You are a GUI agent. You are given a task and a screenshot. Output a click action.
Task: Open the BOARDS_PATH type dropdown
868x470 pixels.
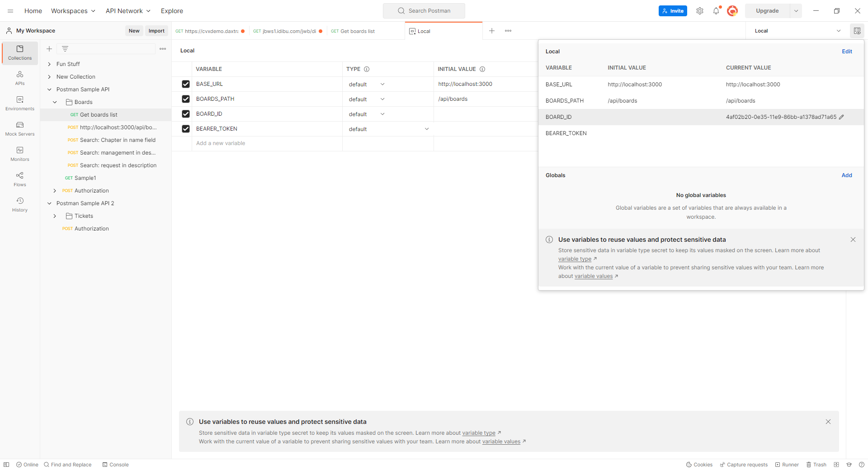pyautogui.click(x=367, y=99)
